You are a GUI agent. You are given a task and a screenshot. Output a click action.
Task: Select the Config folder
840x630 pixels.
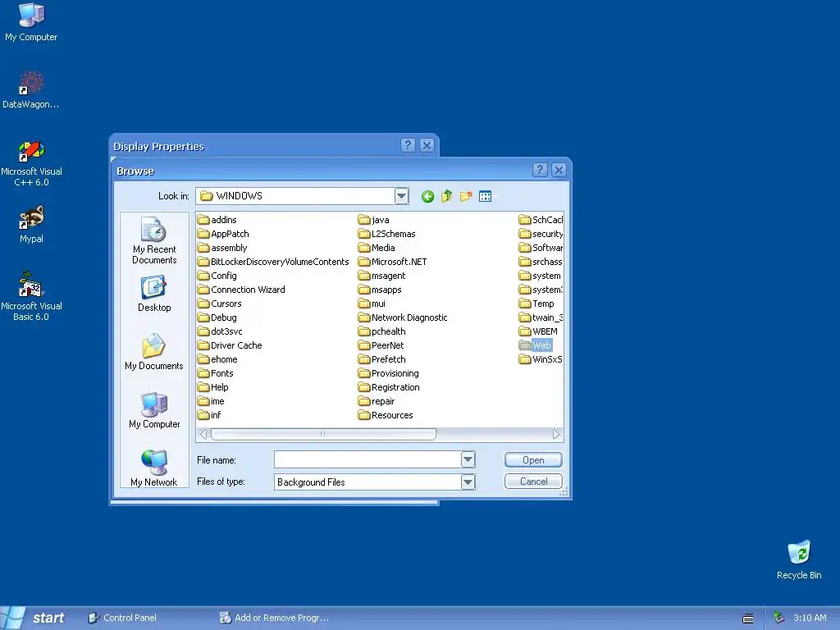click(217, 276)
